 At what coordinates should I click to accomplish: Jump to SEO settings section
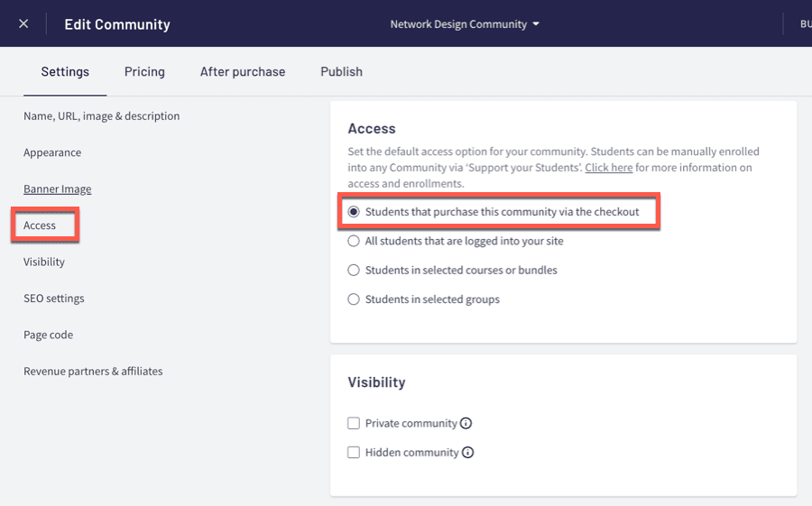point(54,299)
